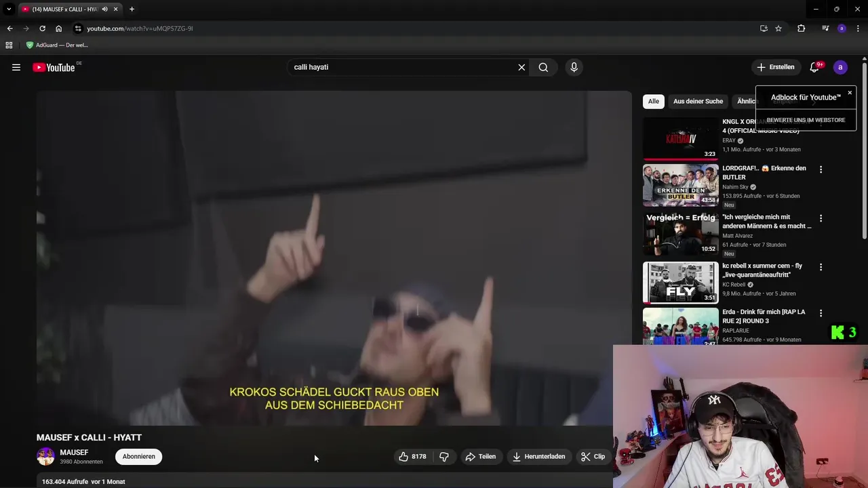Close the MAUSEF x CALLI browser tab
Viewport: 868px width, 488px height.
(x=116, y=9)
